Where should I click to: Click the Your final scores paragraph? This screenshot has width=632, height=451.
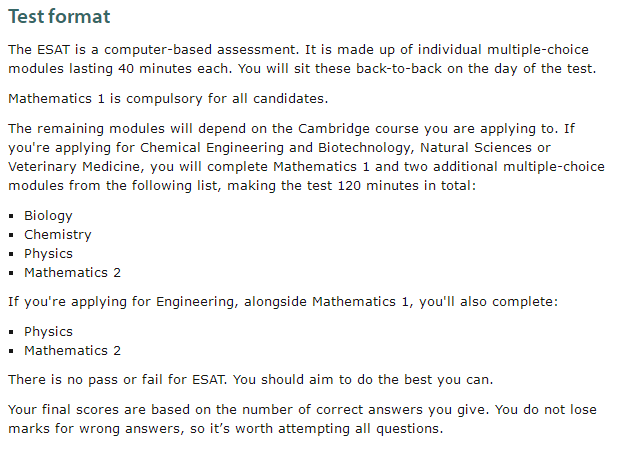[x=302, y=419]
